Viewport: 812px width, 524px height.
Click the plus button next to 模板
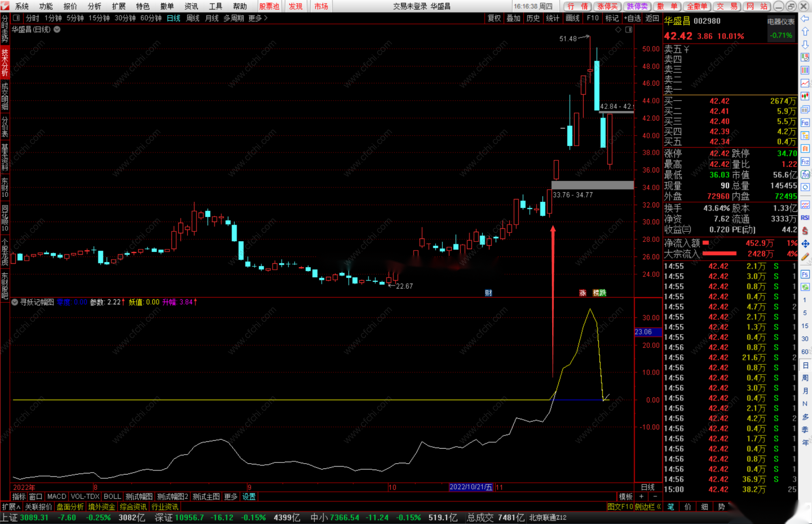[x=641, y=496]
